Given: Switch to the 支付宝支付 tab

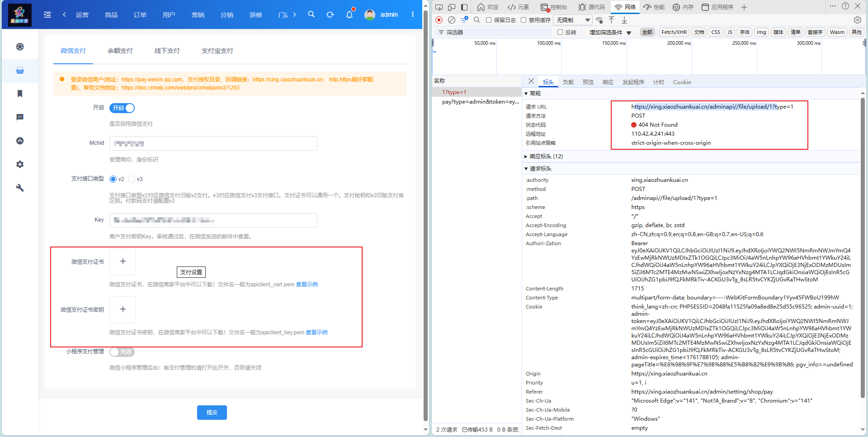Looking at the screenshot, I should pyautogui.click(x=217, y=51).
